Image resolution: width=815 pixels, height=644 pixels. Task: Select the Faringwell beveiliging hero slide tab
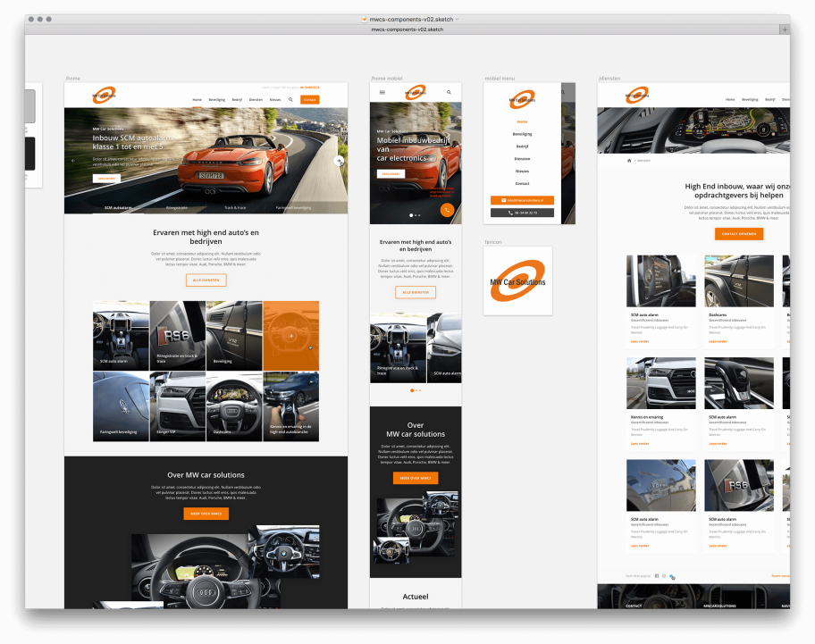pyautogui.click(x=294, y=208)
